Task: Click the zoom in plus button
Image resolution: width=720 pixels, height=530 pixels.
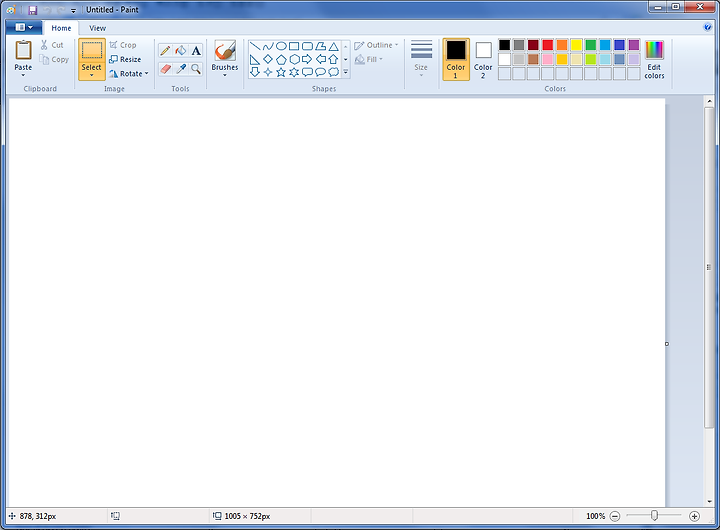Action: (694, 516)
